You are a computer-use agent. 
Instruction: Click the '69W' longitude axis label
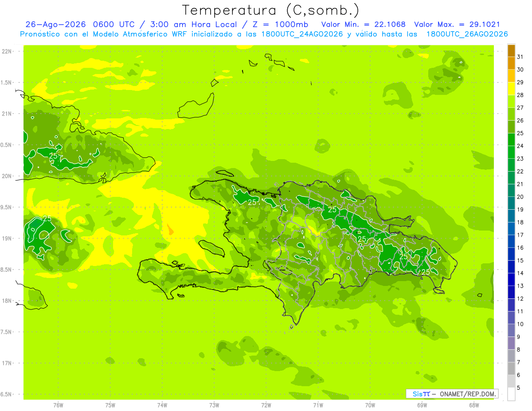point(422,405)
